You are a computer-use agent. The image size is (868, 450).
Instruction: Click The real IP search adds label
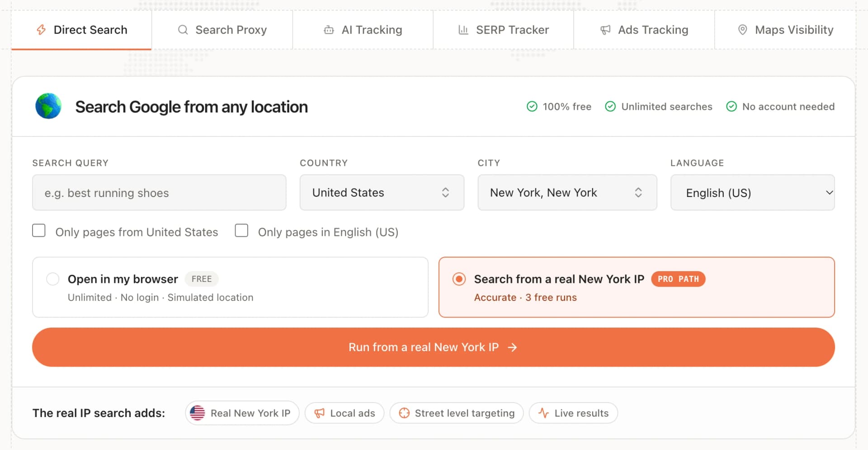click(x=99, y=413)
